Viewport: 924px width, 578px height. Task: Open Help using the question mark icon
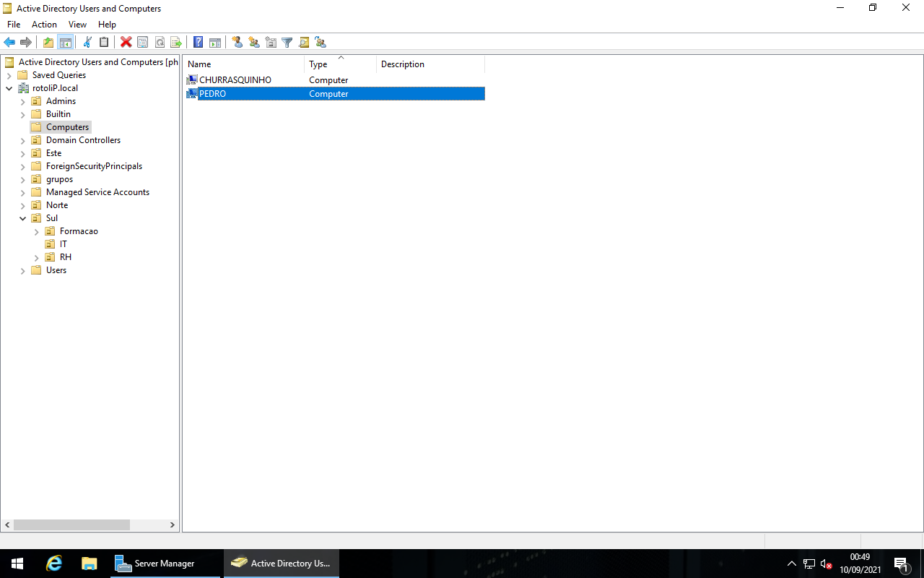click(x=197, y=42)
